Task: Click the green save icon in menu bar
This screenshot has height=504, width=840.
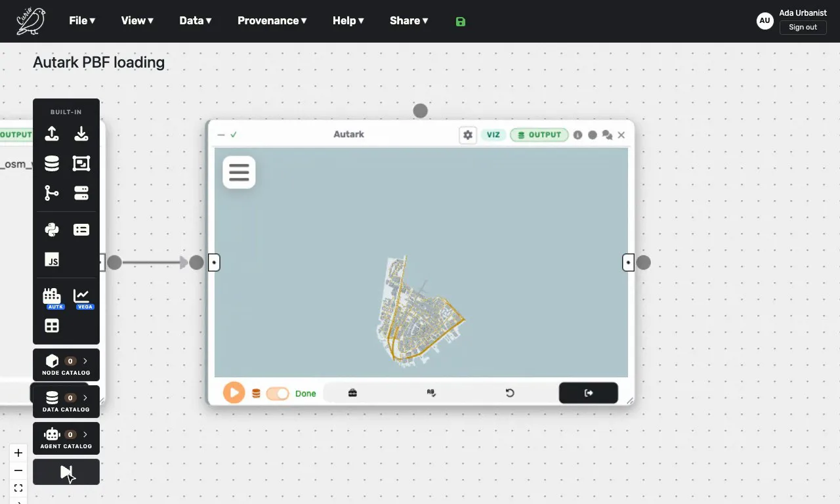Action: pyautogui.click(x=461, y=22)
